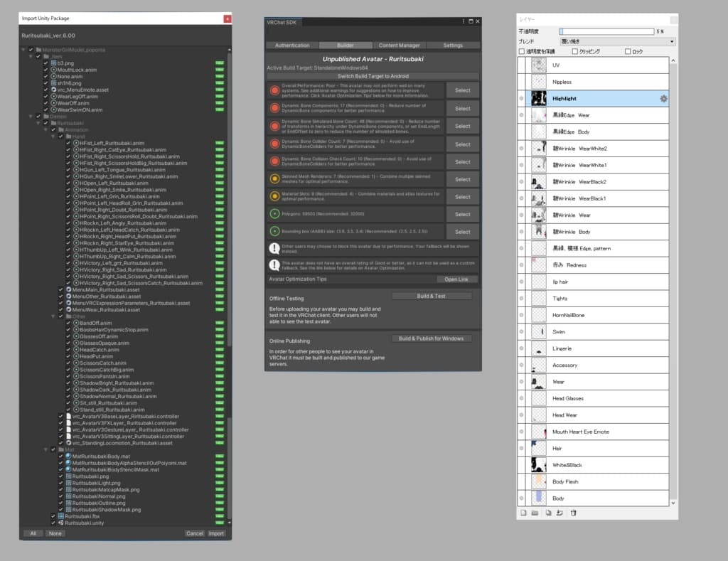Viewport: 728px width, 561px height.
Task: Switch to the Content Manager tab
Action: click(x=399, y=46)
